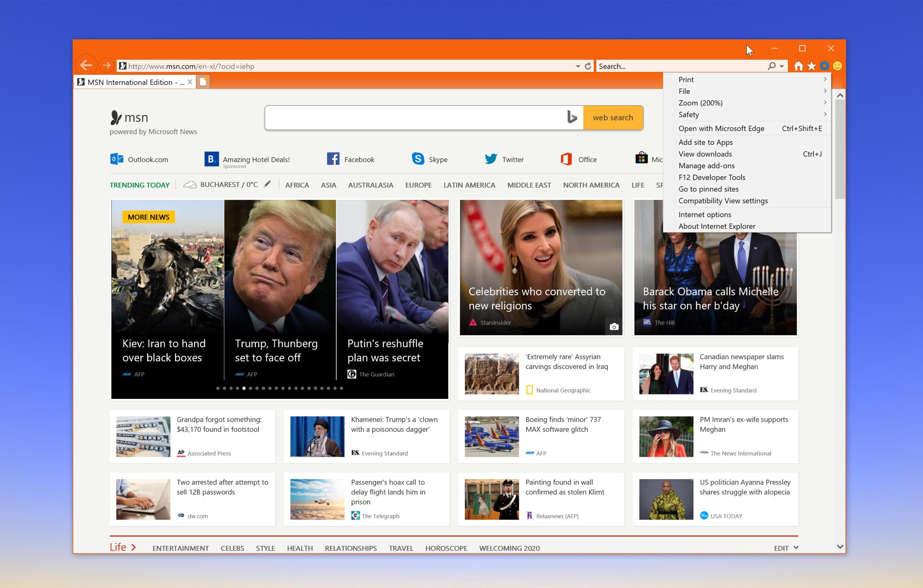
Task: Edit the Bucharest weather location with pencil icon
Action: tap(267, 184)
